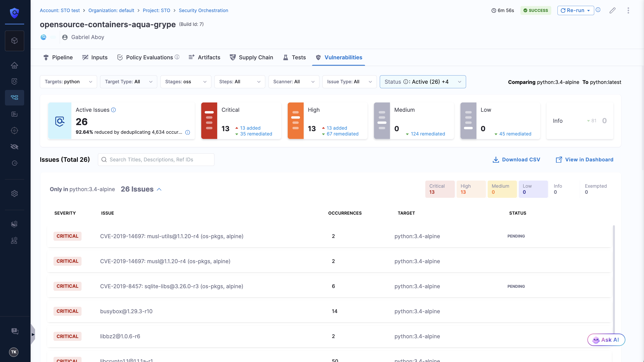Viewport: 644px width, 362px height.
Task: Open the three-dot more options menu
Action: pyautogui.click(x=628, y=11)
